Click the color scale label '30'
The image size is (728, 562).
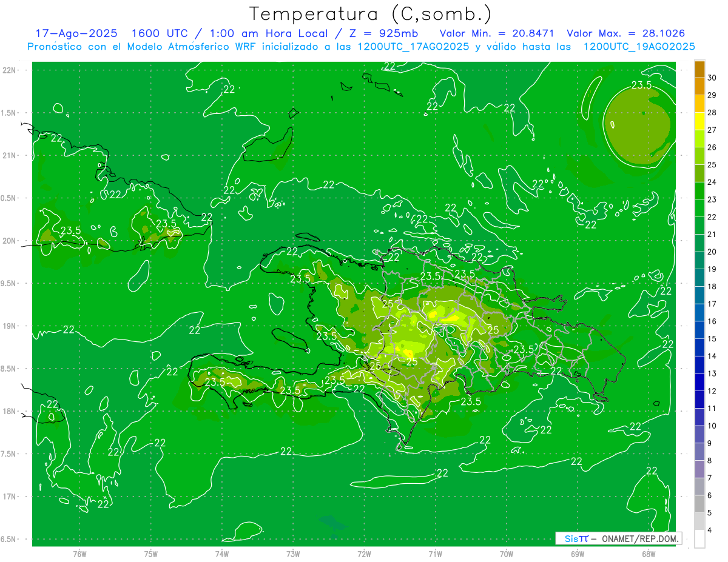(x=712, y=78)
